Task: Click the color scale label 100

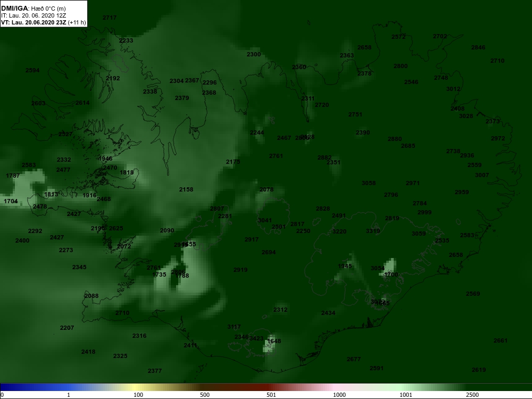Action: 138,395
